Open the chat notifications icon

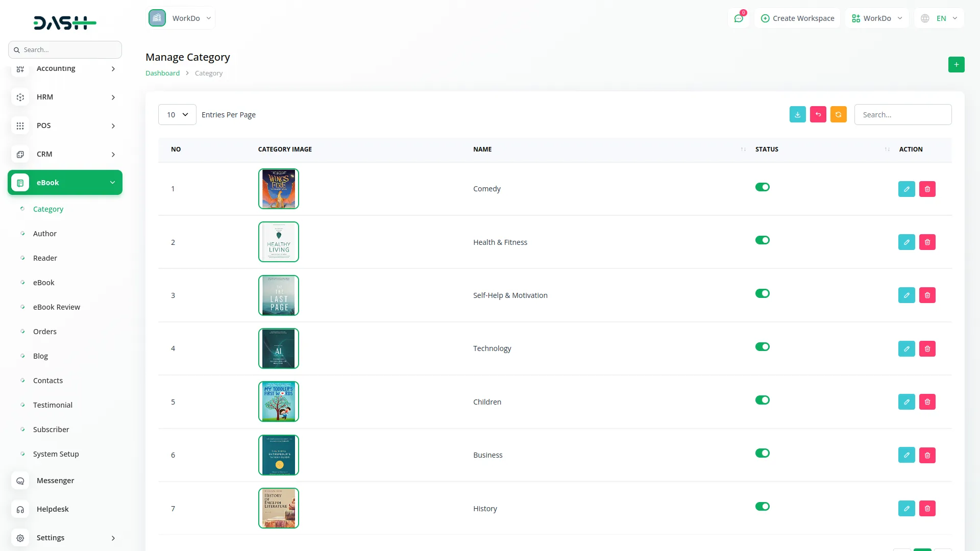click(x=739, y=18)
